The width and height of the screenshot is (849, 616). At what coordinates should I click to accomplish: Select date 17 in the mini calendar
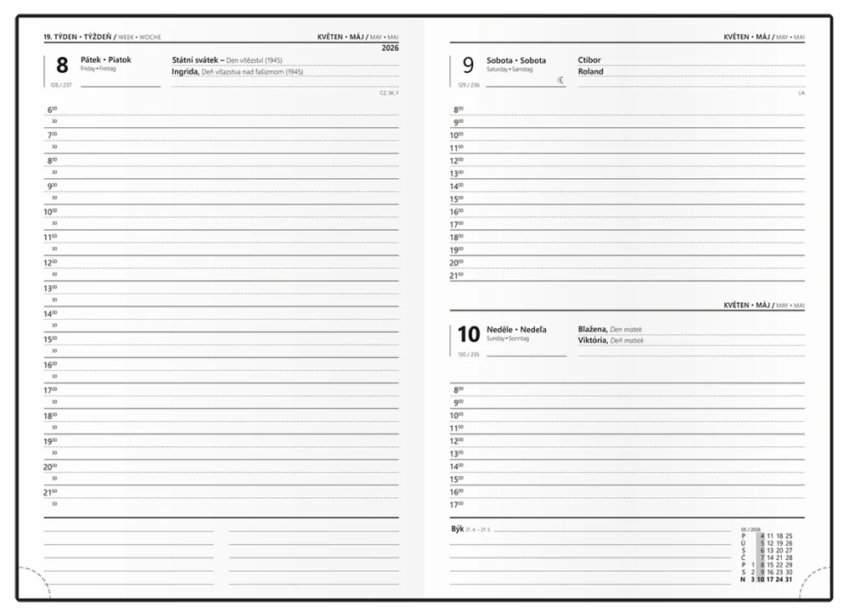pos(770,580)
